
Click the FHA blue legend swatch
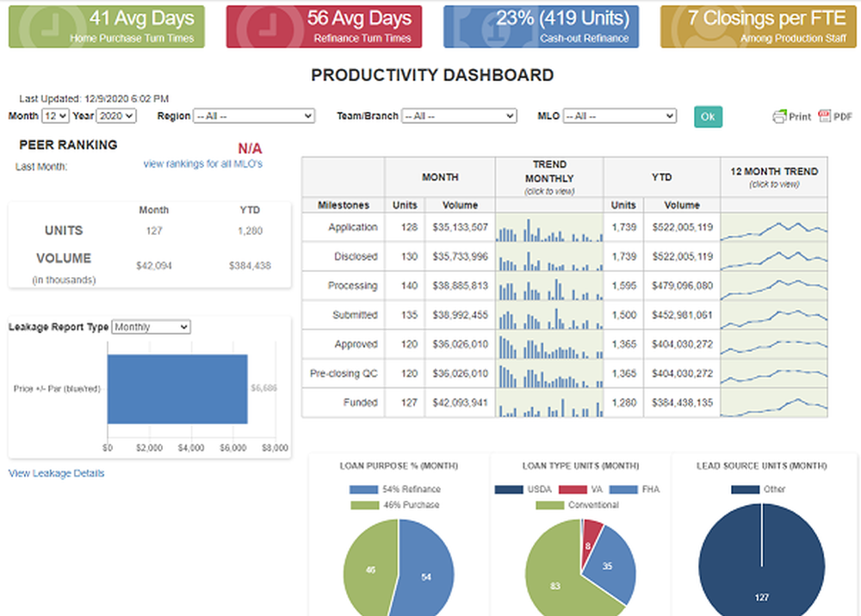point(623,490)
